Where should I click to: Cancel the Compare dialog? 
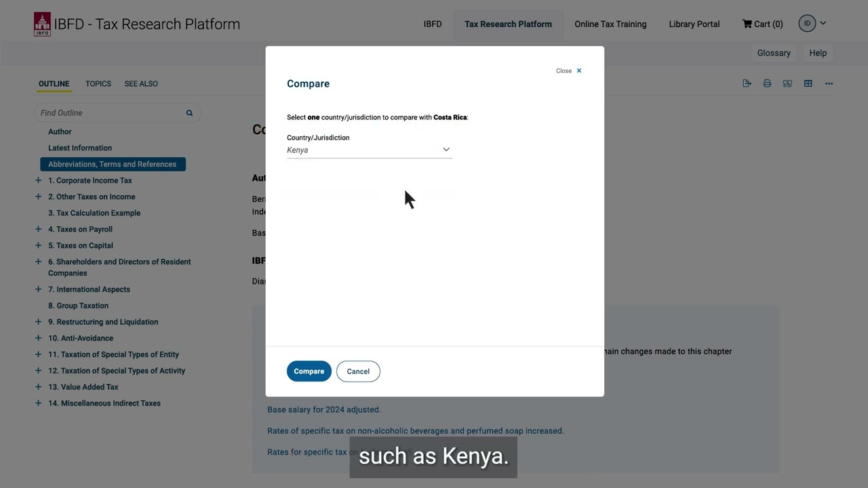click(358, 371)
